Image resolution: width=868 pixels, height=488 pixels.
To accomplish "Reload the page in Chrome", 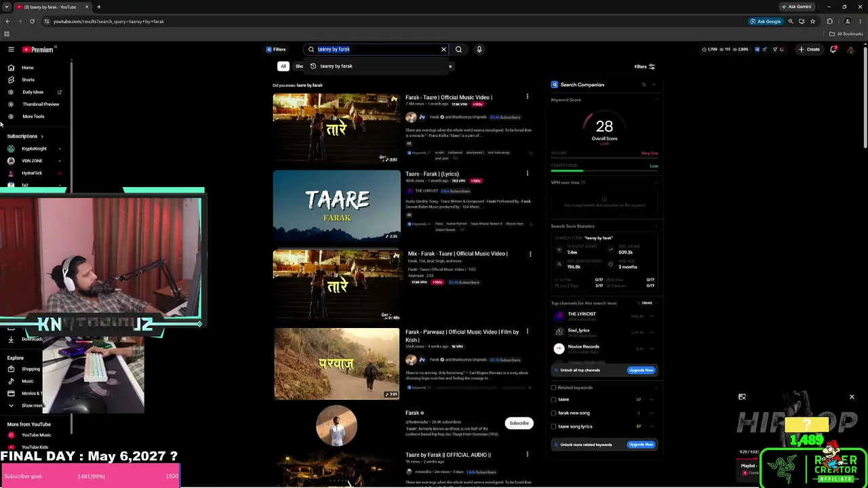I will tap(32, 22).
